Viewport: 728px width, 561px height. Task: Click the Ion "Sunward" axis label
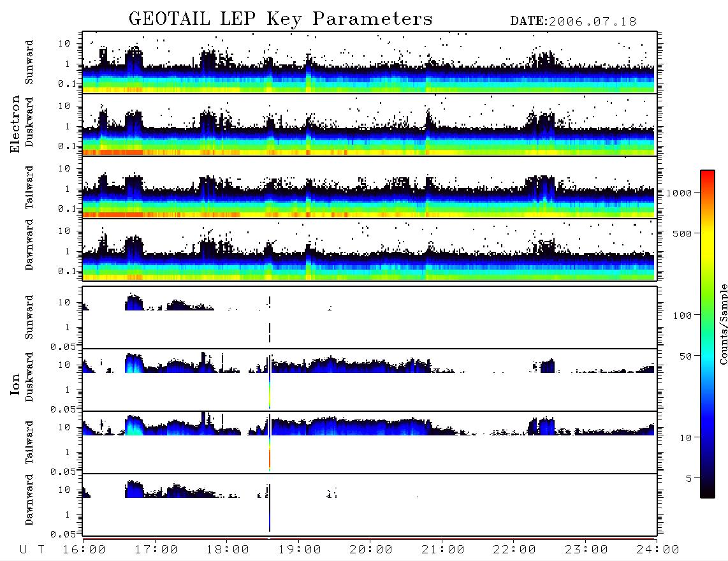(x=29, y=317)
